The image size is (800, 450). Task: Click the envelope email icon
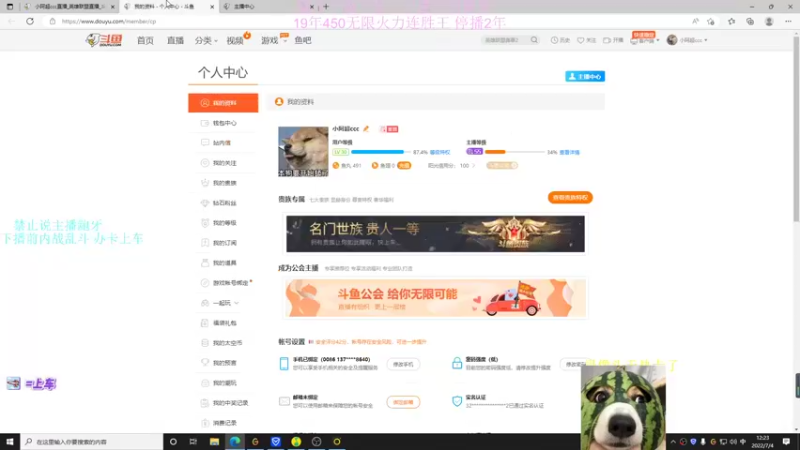[x=284, y=402]
